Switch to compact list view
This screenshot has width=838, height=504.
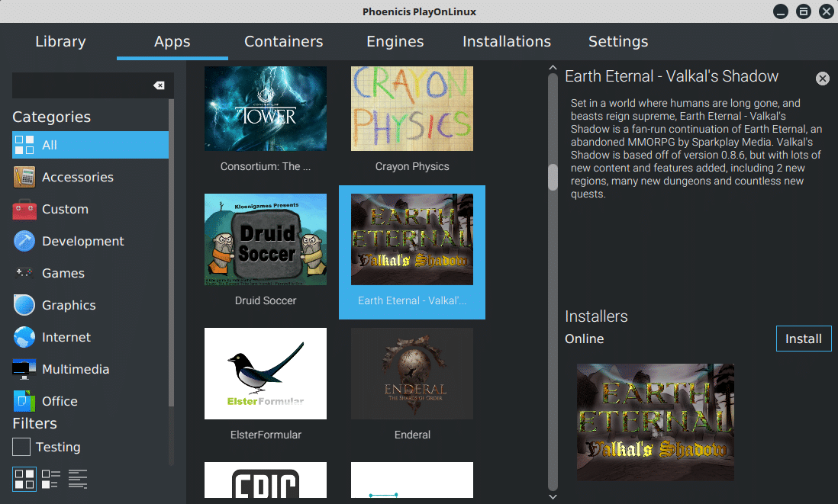pos(51,479)
